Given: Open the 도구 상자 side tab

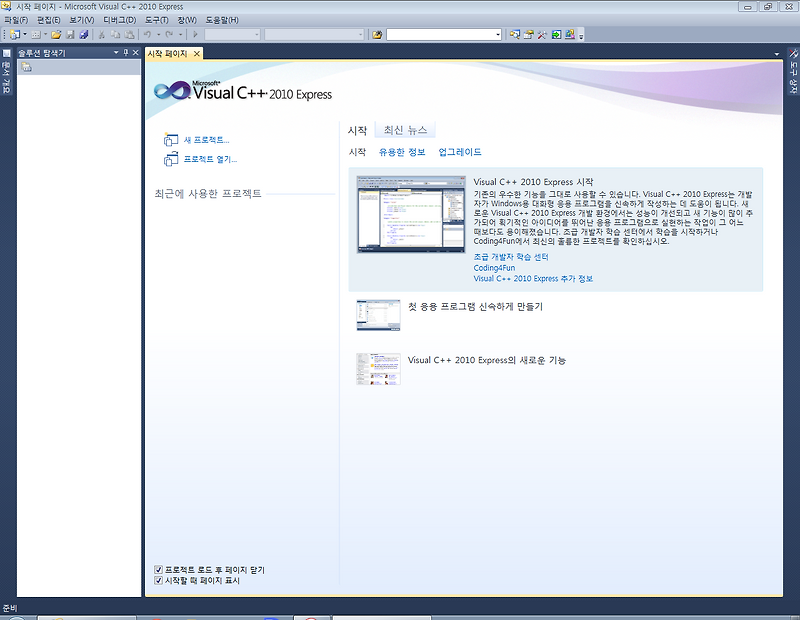Looking at the screenshot, I should coord(793,71).
